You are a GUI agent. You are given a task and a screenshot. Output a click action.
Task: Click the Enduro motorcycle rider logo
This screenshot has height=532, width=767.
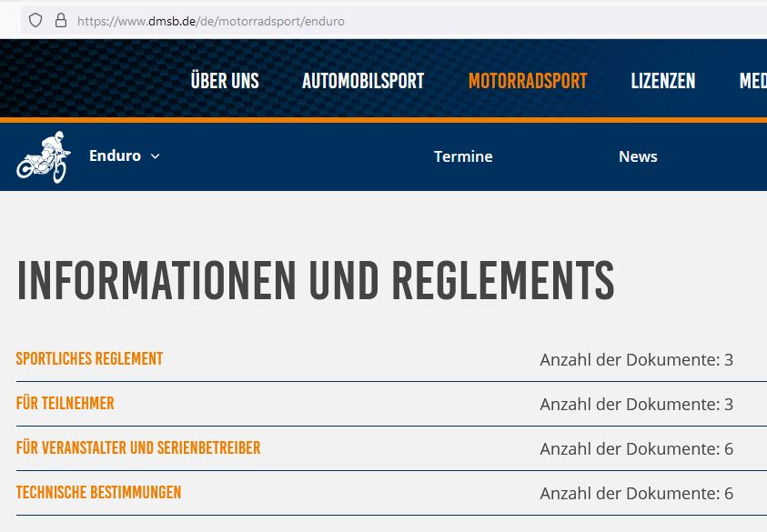click(43, 156)
